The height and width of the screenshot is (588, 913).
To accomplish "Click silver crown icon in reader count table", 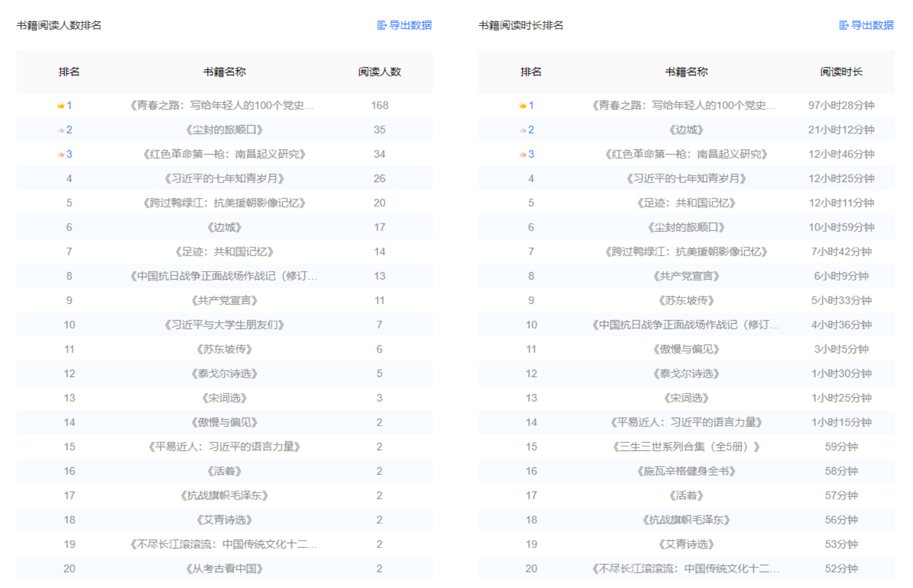I will (x=61, y=130).
